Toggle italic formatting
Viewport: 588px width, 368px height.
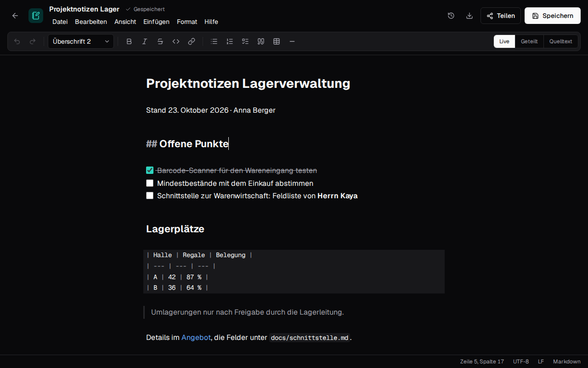coord(145,41)
